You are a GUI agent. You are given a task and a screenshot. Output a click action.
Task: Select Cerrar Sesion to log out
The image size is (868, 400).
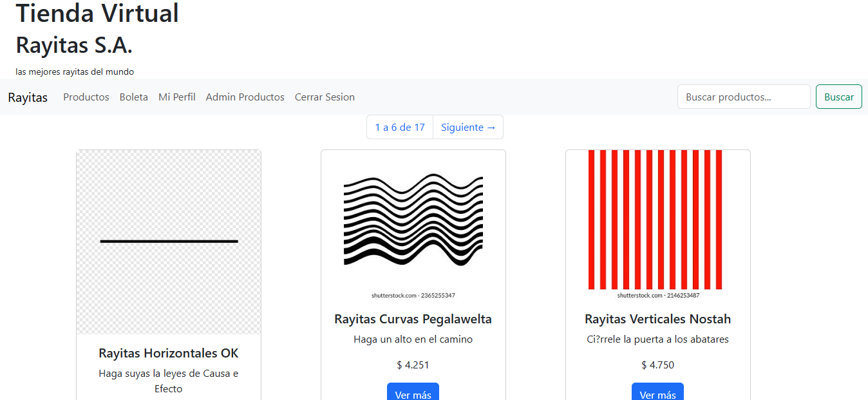(325, 97)
